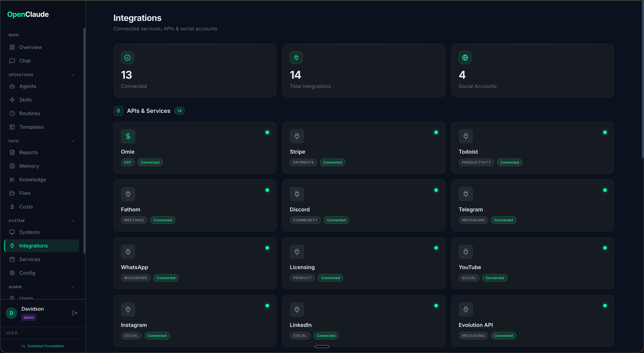The height and width of the screenshot is (353, 644).
Task: Click the Evolution Foundation link
Action: 46,346
